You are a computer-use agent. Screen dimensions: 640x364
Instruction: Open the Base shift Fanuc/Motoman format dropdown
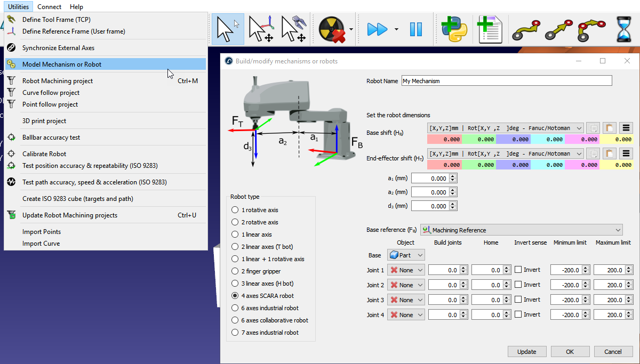pos(505,128)
